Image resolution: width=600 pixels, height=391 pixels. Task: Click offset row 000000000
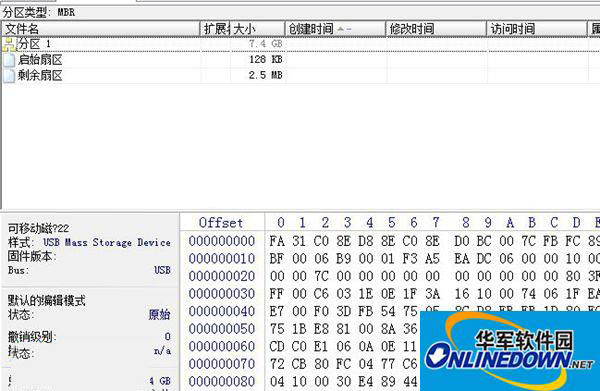coord(222,241)
